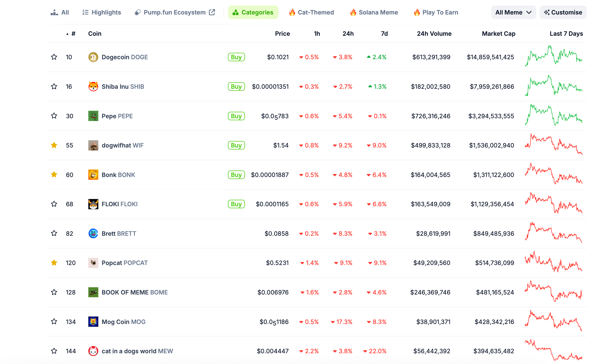Open the Customise button
The height and width of the screenshot is (364, 614).
click(563, 12)
